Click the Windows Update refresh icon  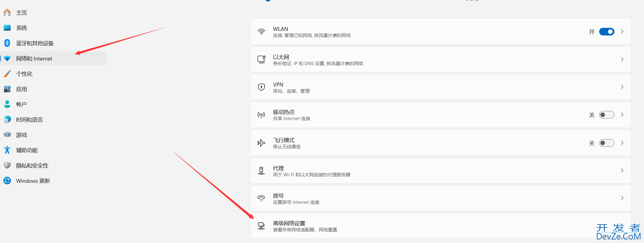click(7, 181)
